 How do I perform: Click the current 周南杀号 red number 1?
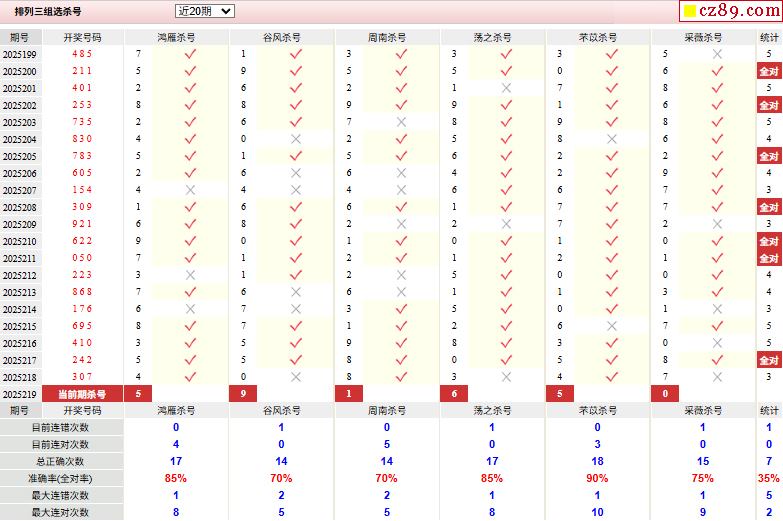(349, 394)
